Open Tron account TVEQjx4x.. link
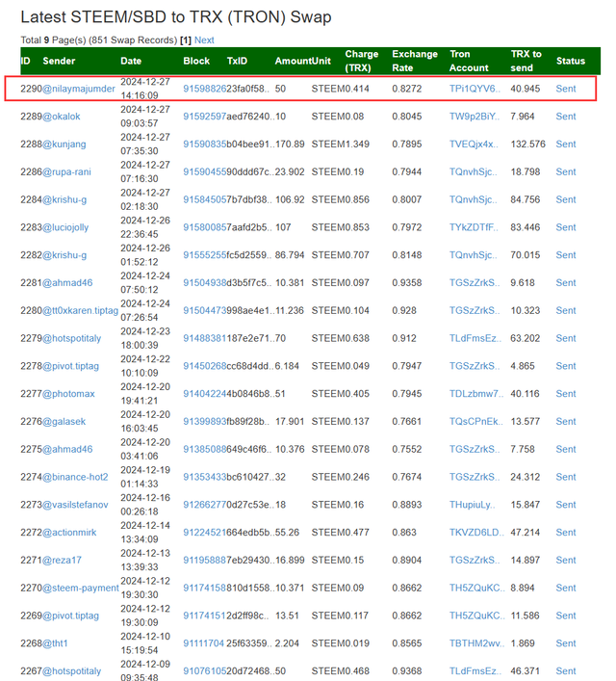This screenshot has width=616, height=681. [x=474, y=144]
